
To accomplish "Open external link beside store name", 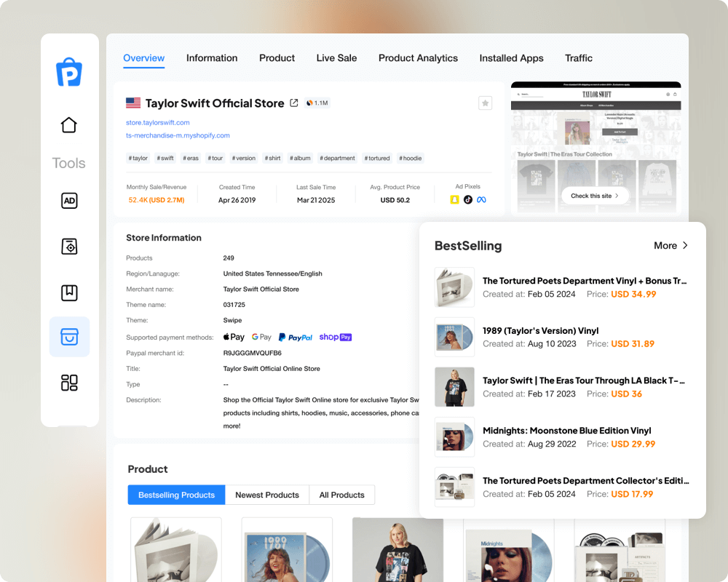I will tap(294, 103).
